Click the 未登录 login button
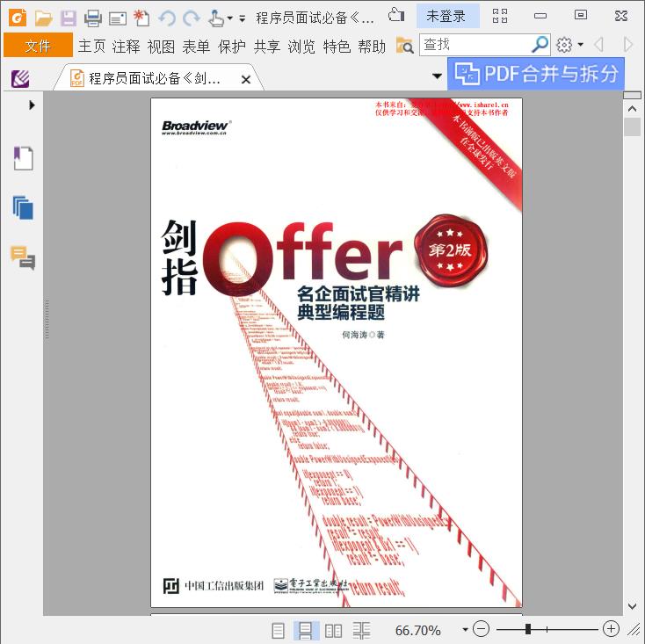The height and width of the screenshot is (644, 645). pyautogui.click(x=447, y=16)
